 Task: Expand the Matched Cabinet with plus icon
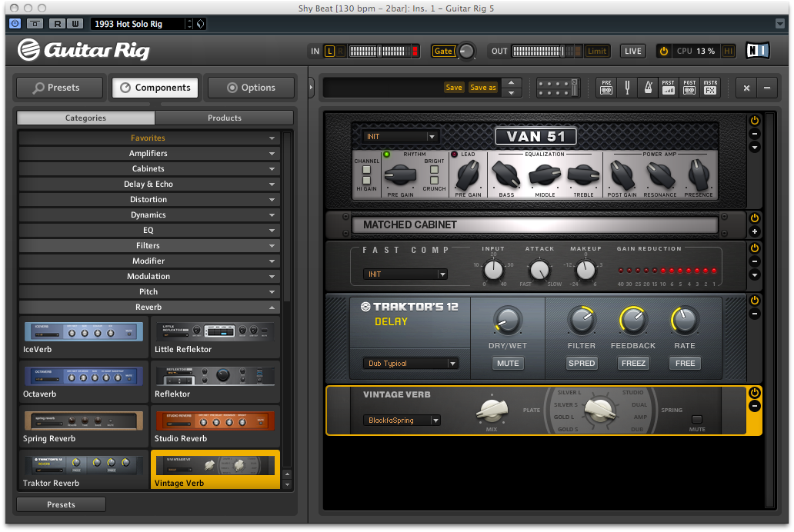(x=755, y=231)
